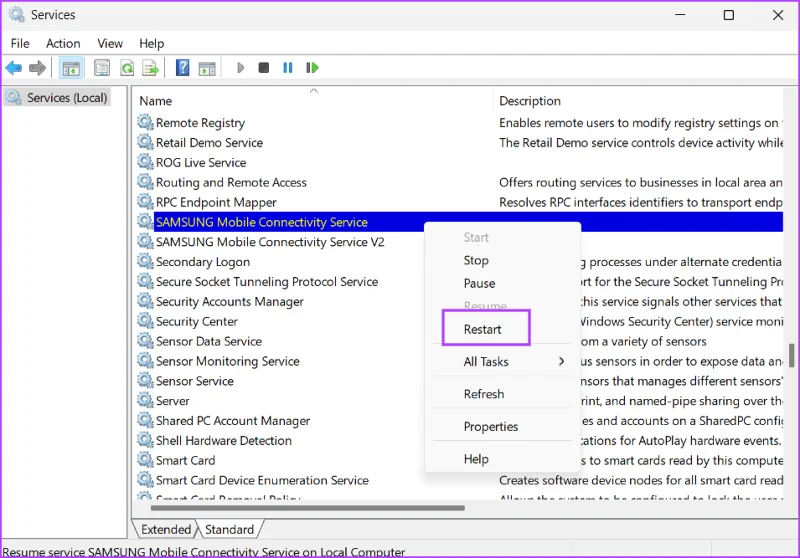The image size is (800, 558).
Task: Expand All Tasks submenu arrow
Action: 561,362
